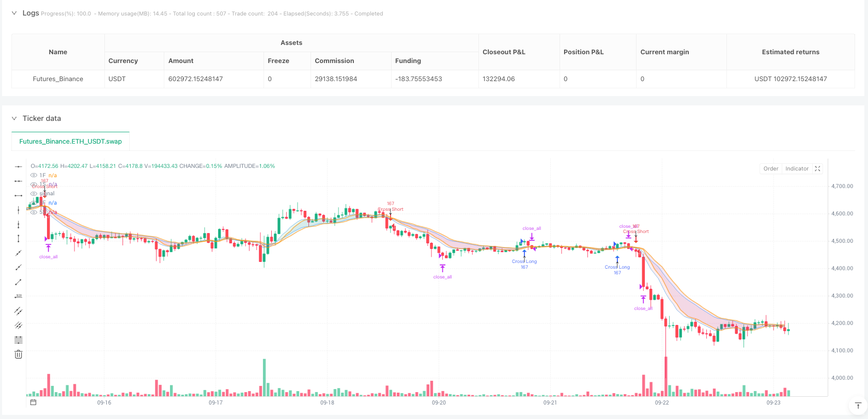
Task: Select the price channel line tool
Action: 19,325
